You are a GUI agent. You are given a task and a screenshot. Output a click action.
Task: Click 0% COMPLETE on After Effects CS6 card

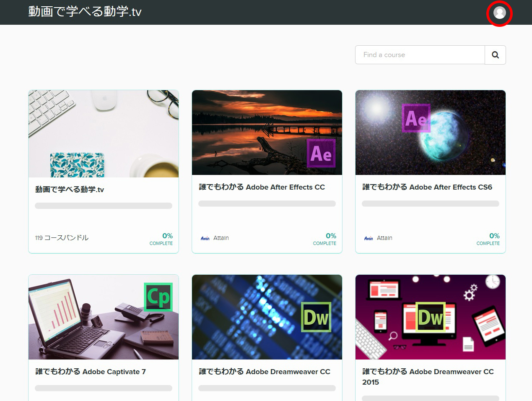[488, 239]
